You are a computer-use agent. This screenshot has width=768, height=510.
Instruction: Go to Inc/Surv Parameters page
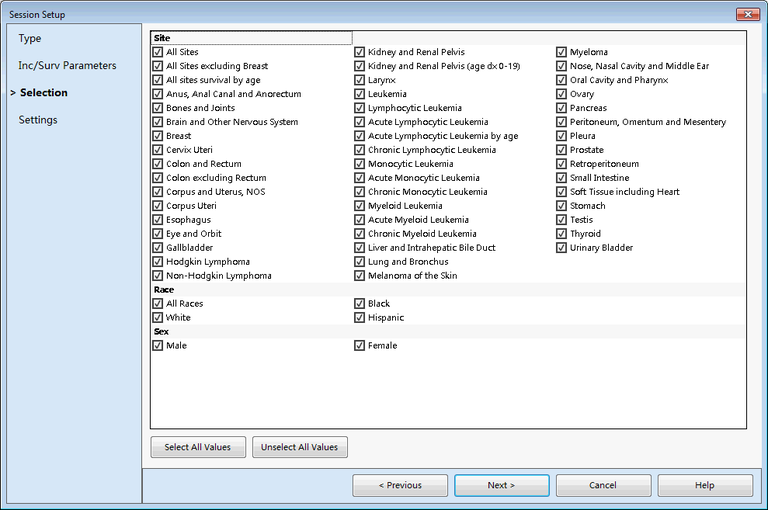[67, 66]
